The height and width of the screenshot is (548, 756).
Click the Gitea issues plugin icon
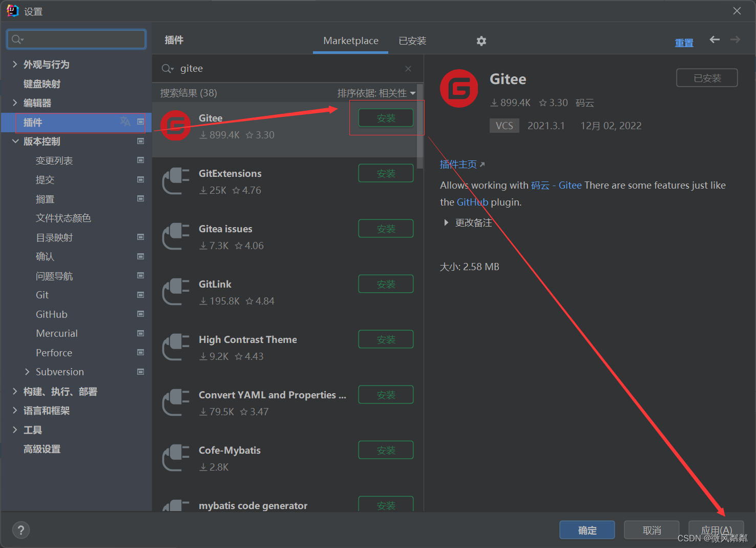pyautogui.click(x=176, y=236)
